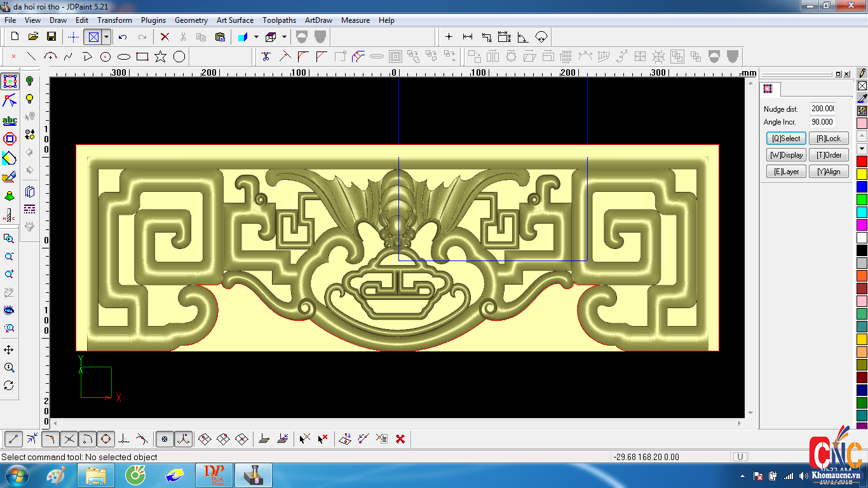Click the red X delete icon

click(x=165, y=37)
